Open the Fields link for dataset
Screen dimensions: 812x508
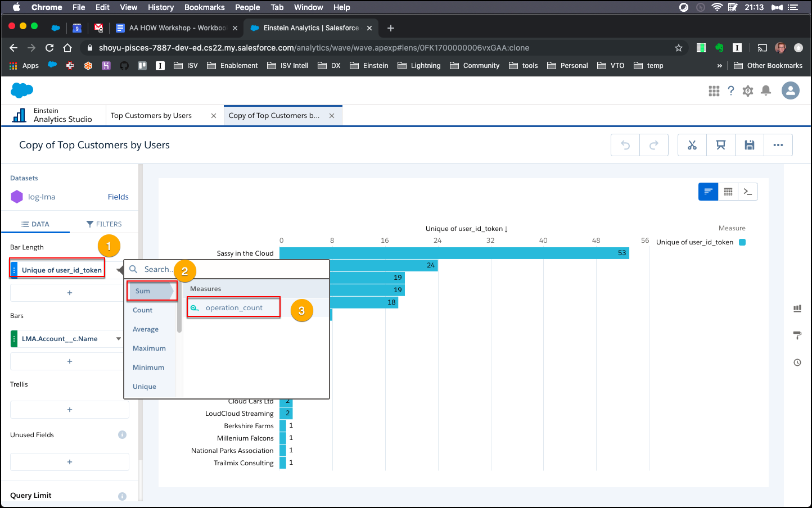pos(118,197)
